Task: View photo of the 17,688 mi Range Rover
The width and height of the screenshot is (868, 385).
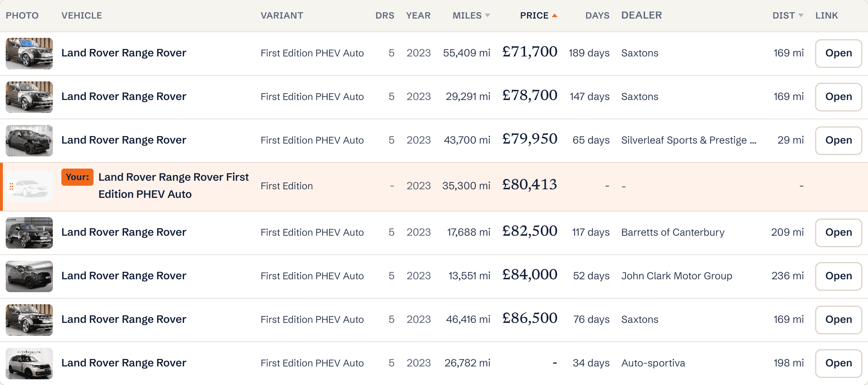Action: [x=29, y=232]
